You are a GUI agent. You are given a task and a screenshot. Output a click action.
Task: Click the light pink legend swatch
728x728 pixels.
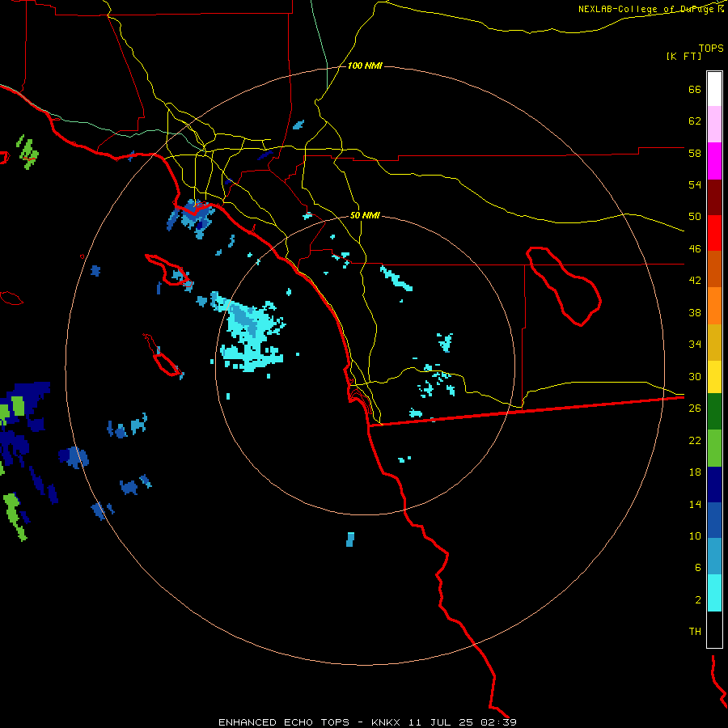pos(714,124)
